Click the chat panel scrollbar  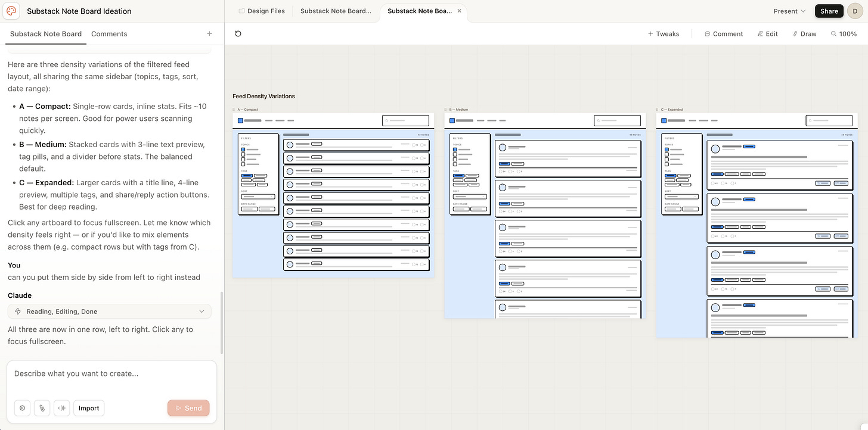click(222, 323)
